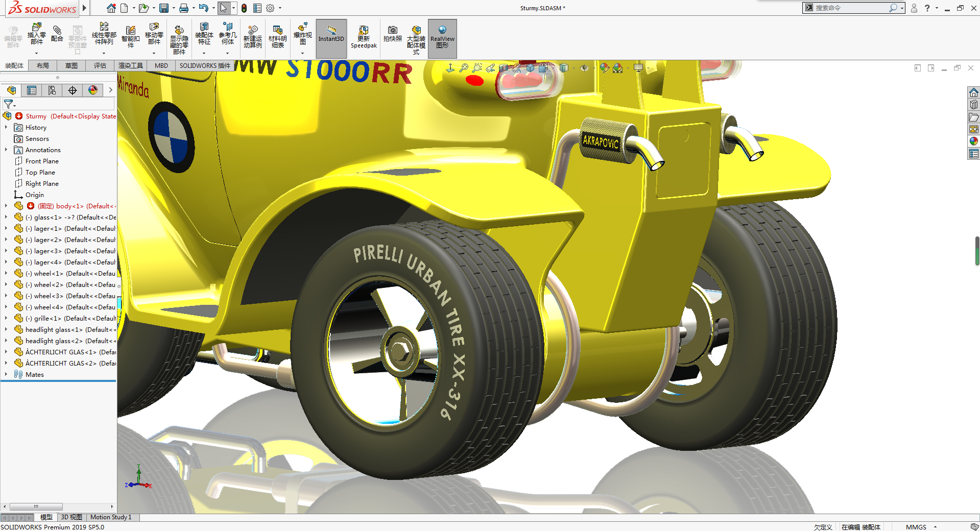Toggle the Instant3D button
Screen dimensions: 980x531
coord(331,39)
